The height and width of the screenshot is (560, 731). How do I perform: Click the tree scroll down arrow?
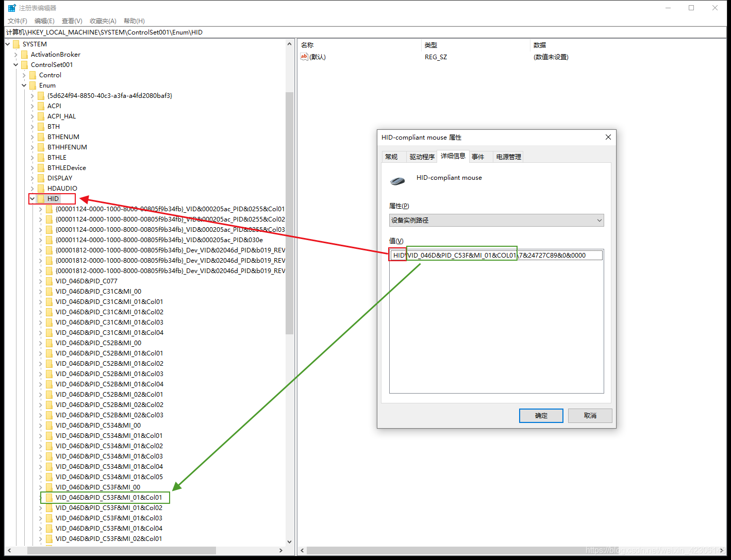tap(289, 542)
